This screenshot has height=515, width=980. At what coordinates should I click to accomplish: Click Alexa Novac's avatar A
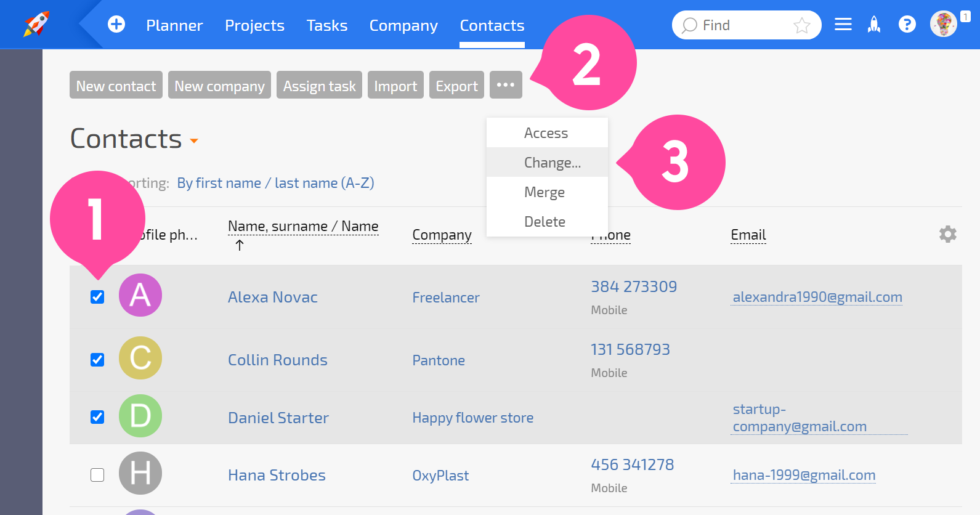pos(140,295)
